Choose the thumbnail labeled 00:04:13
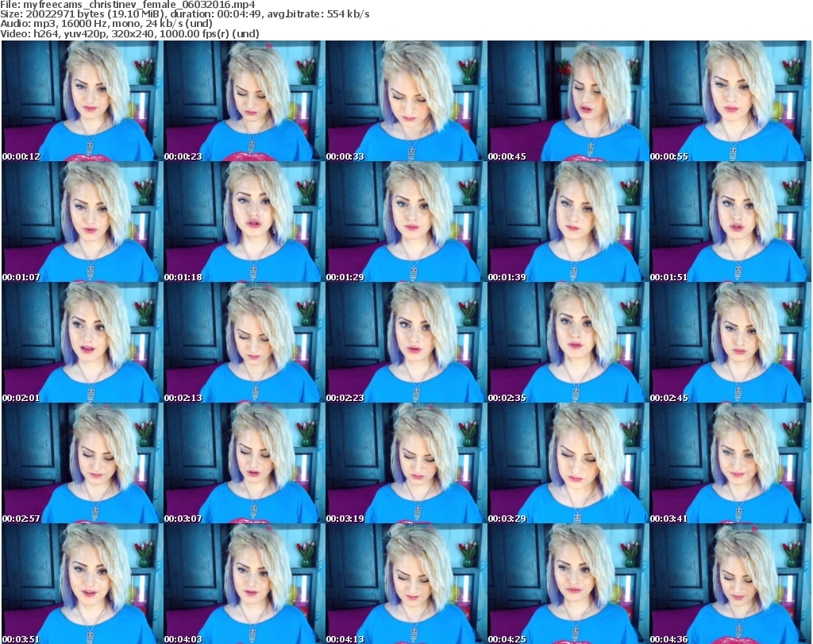 pyautogui.click(x=406, y=584)
